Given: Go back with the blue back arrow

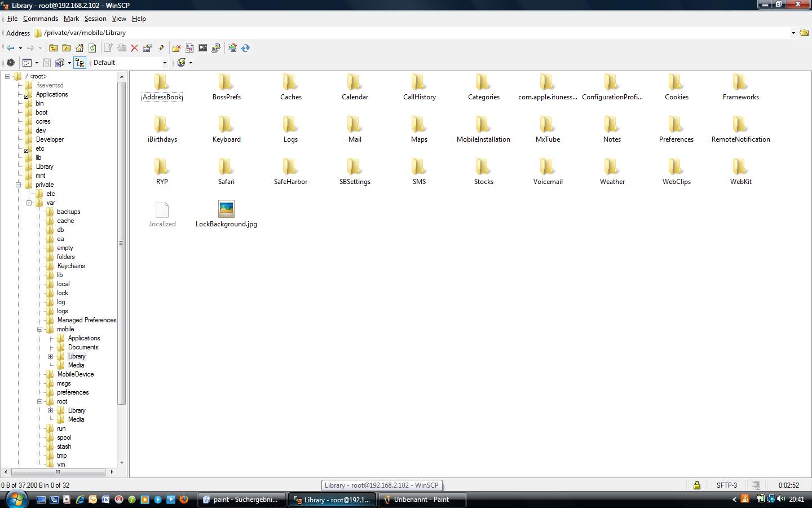Looking at the screenshot, I should 11,48.
